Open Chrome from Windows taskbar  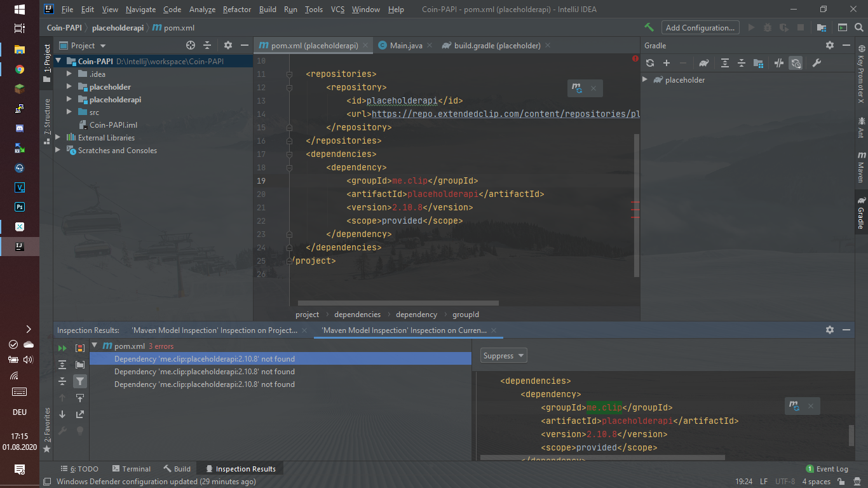[20, 69]
